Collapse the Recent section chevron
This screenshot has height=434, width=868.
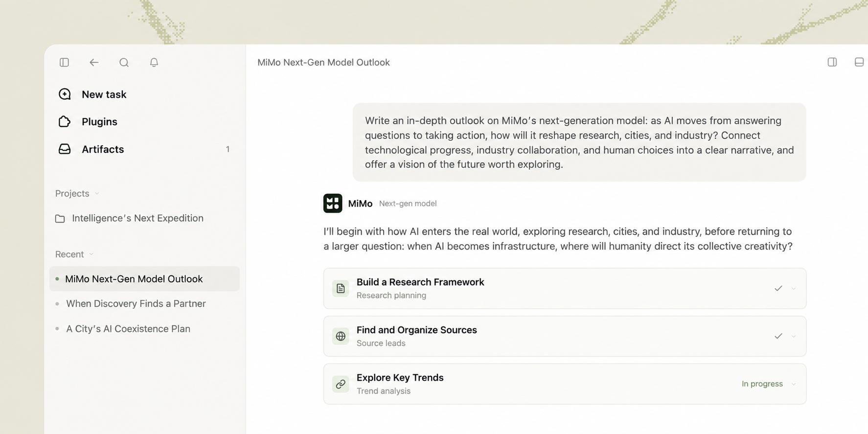91,254
